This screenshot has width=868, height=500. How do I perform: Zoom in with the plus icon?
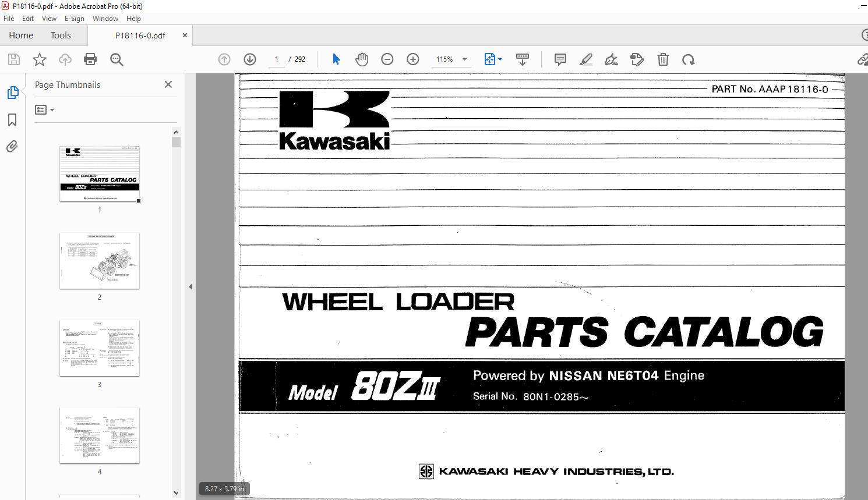pos(413,59)
